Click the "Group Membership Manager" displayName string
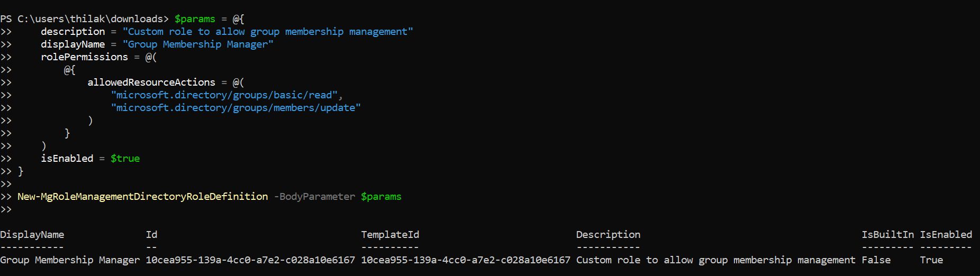980x276 pixels. tap(198, 44)
